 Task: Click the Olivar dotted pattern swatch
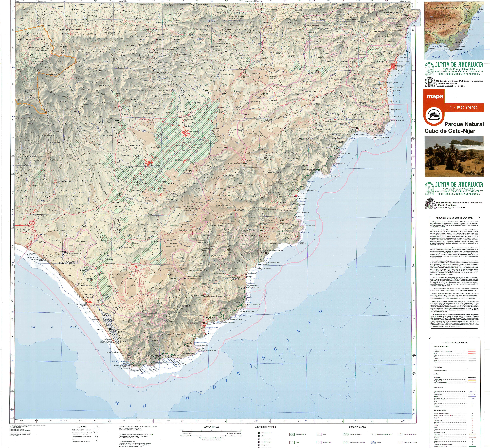pyautogui.click(x=319, y=434)
